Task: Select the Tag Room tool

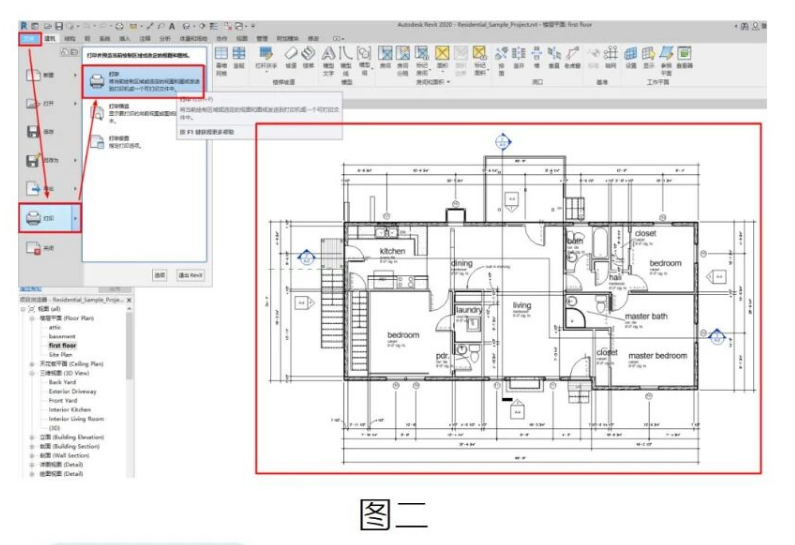Action: click(422, 61)
